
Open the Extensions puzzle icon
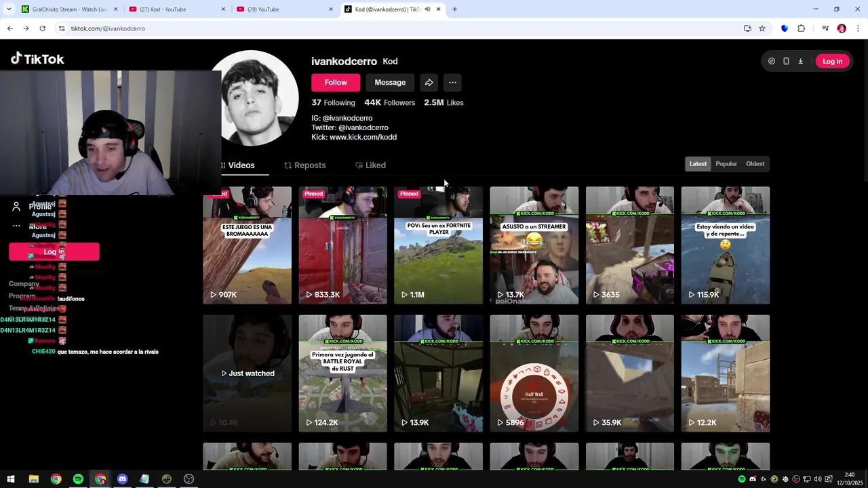coord(802,28)
